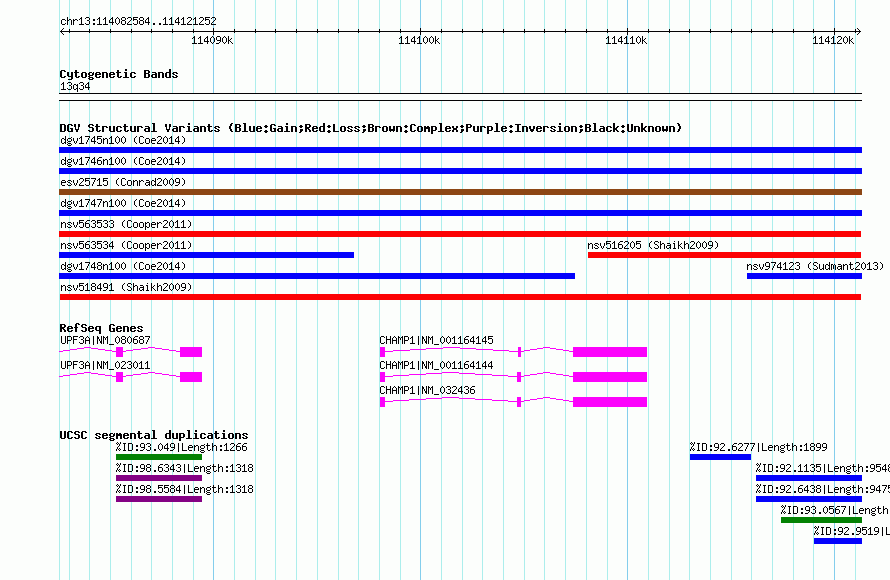This screenshot has height=580, width=890.
Task: Click the 114110k ruler tick label
Action: 626,40
